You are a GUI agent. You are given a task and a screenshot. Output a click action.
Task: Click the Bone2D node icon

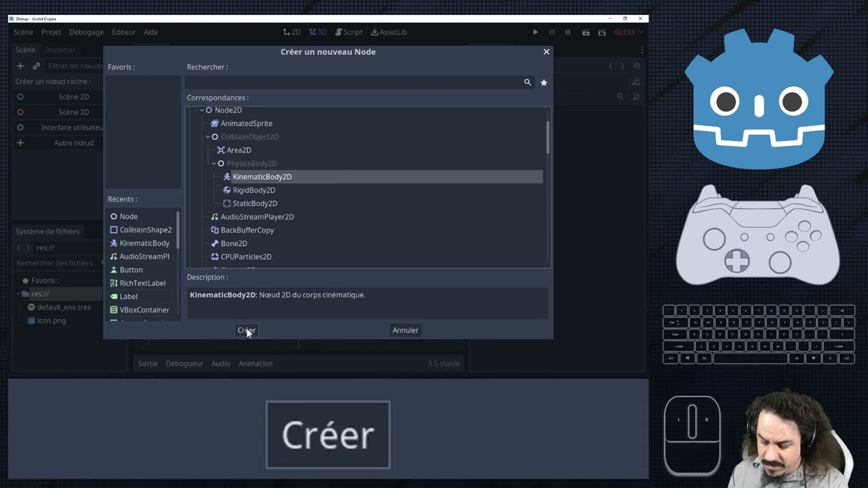tap(214, 243)
